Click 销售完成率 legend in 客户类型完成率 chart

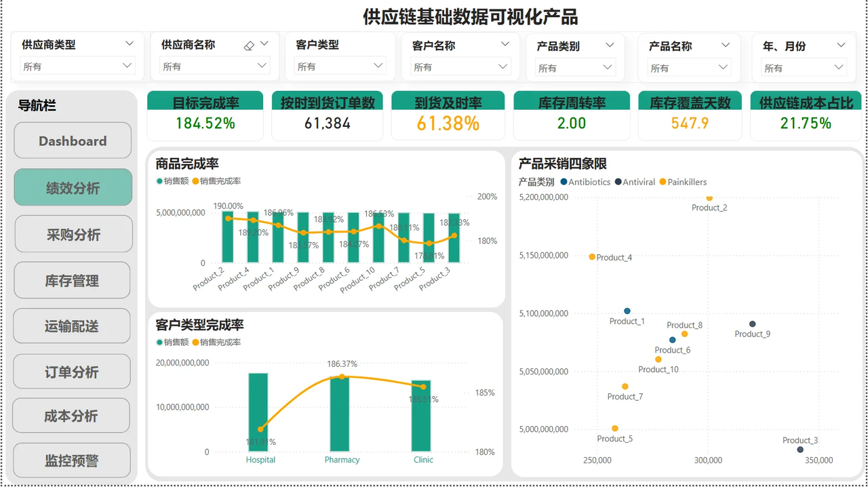tap(216, 343)
